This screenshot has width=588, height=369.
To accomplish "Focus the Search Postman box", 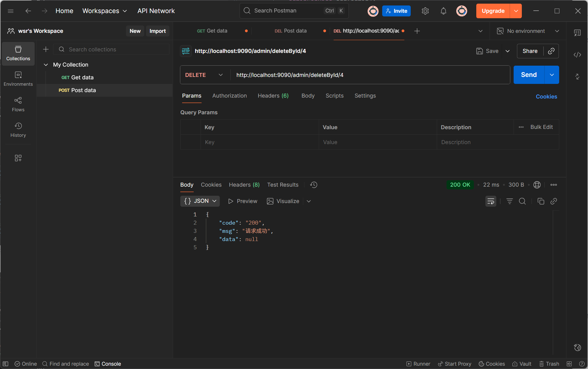I will point(294,11).
